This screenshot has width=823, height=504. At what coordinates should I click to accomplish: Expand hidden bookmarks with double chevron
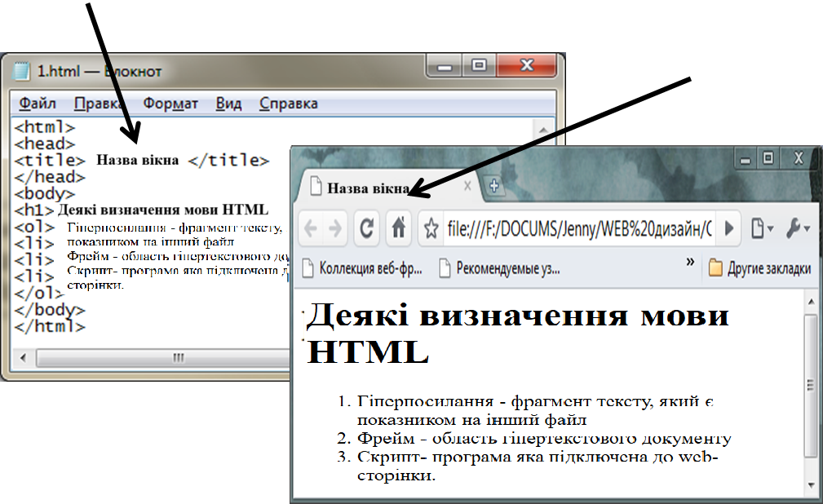coord(690,263)
